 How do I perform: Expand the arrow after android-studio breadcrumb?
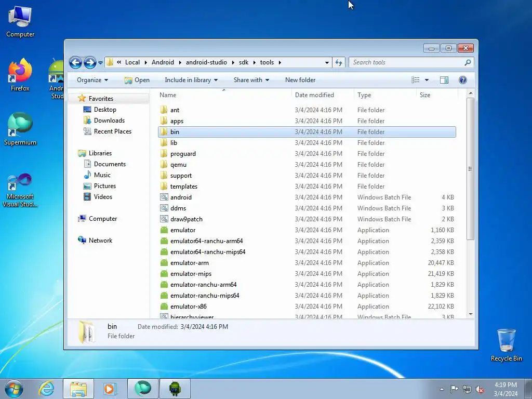[x=233, y=62]
